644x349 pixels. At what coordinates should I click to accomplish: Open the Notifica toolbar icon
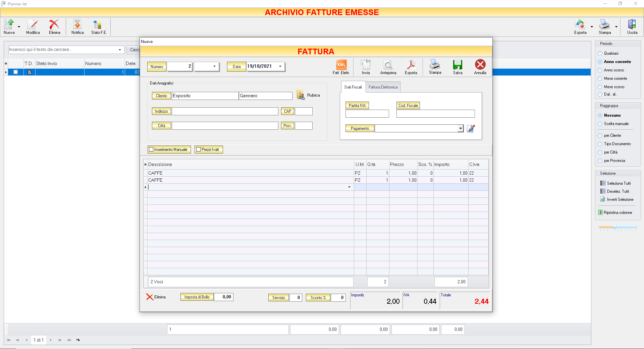click(x=77, y=24)
